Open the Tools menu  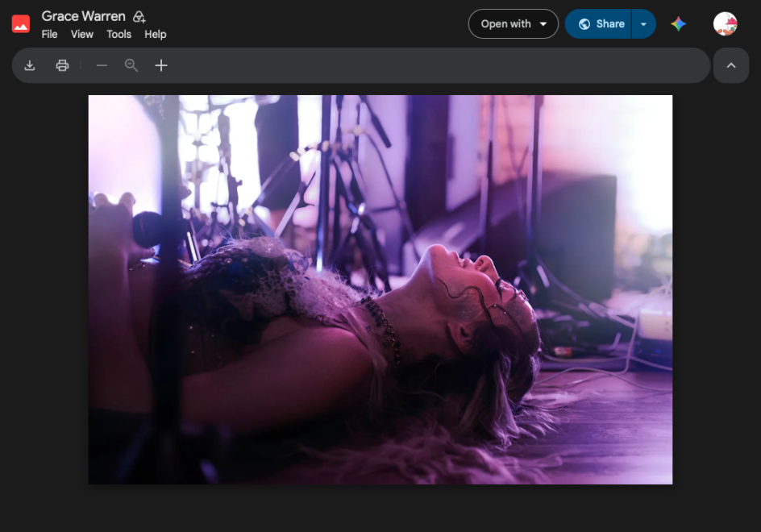(x=119, y=35)
